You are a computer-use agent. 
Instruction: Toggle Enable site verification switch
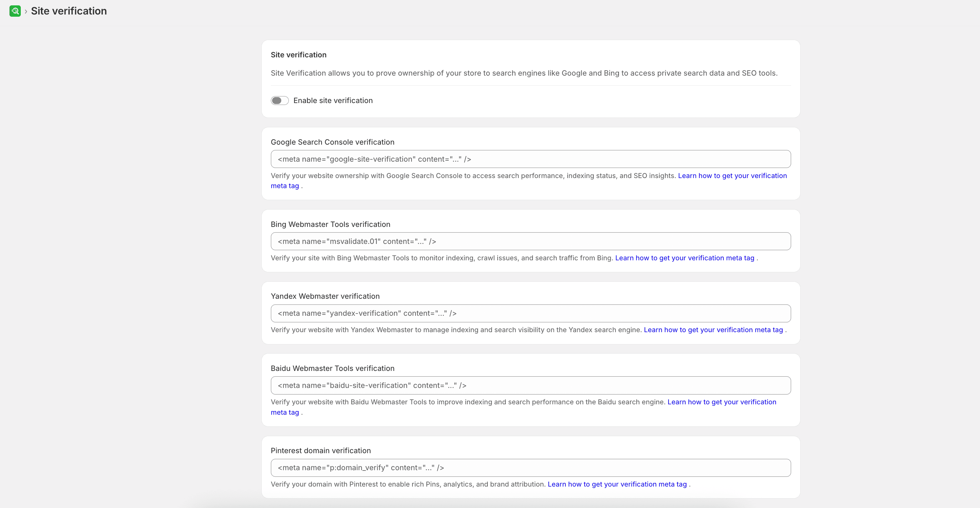[280, 101]
